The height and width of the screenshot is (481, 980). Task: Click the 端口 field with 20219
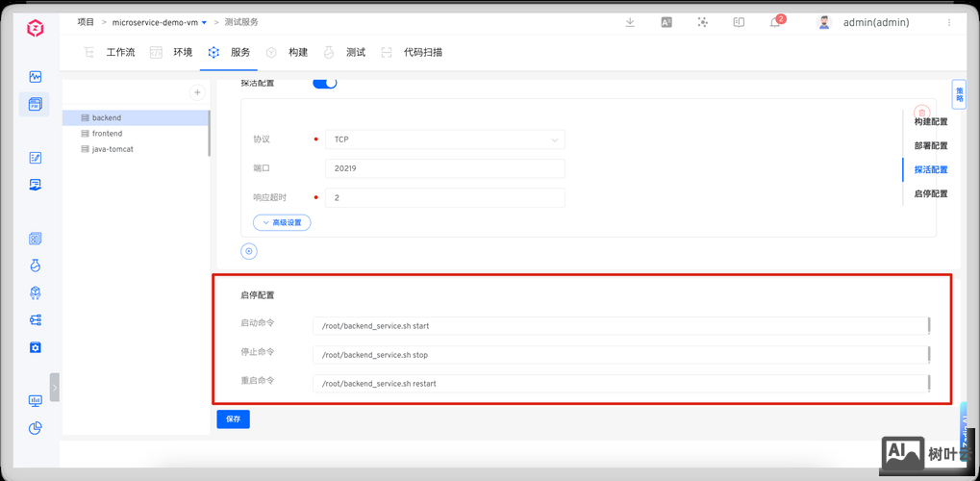tap(445, 168)
